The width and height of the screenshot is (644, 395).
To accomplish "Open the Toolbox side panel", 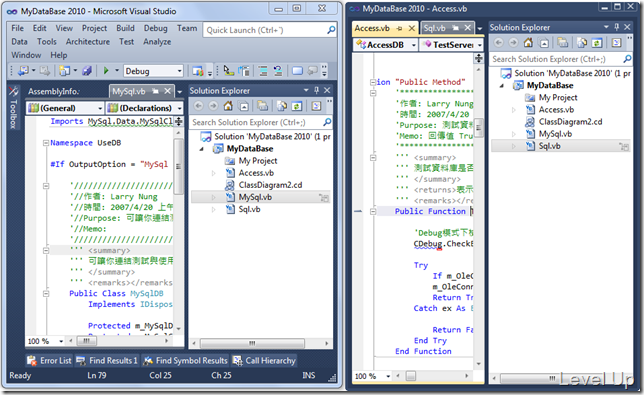I will coord(14,108).
